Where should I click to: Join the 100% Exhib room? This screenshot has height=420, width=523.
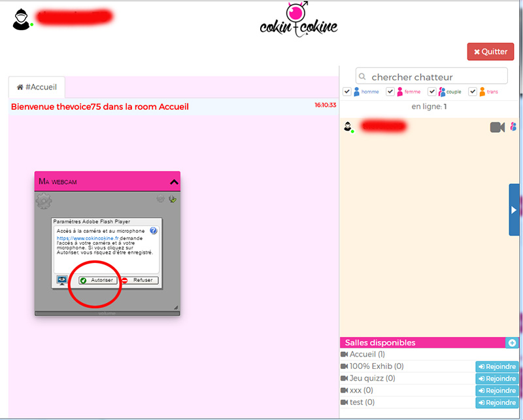(496, 366)
